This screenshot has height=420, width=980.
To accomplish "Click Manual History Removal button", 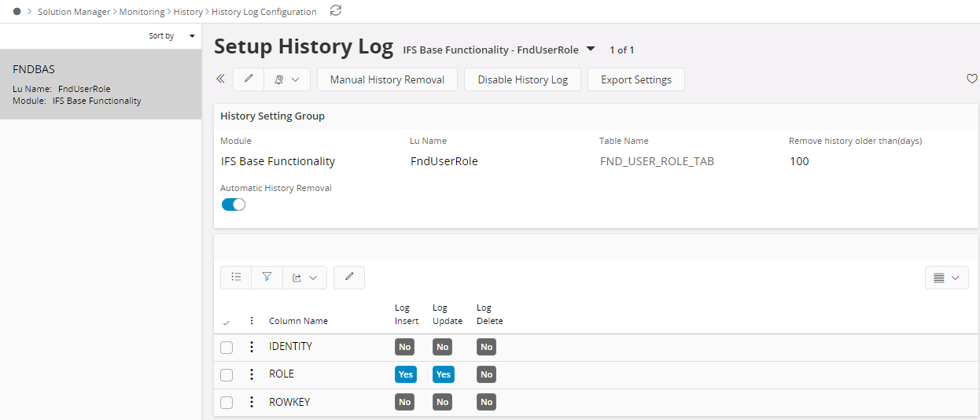I will pyautogui.click(x=387, y=79).
